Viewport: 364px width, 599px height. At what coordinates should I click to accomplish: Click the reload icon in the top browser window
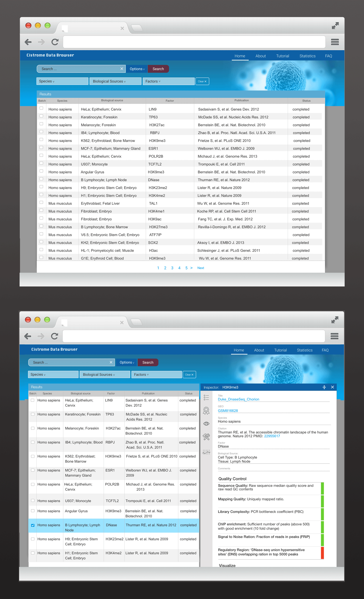tap(55, 42)
